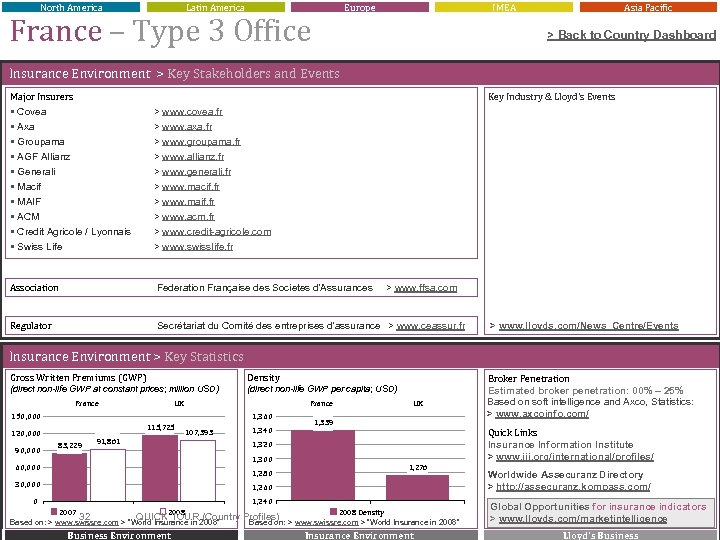Select Insurance Environment bottom tab
Screen dimensions: 720x540
360,535
